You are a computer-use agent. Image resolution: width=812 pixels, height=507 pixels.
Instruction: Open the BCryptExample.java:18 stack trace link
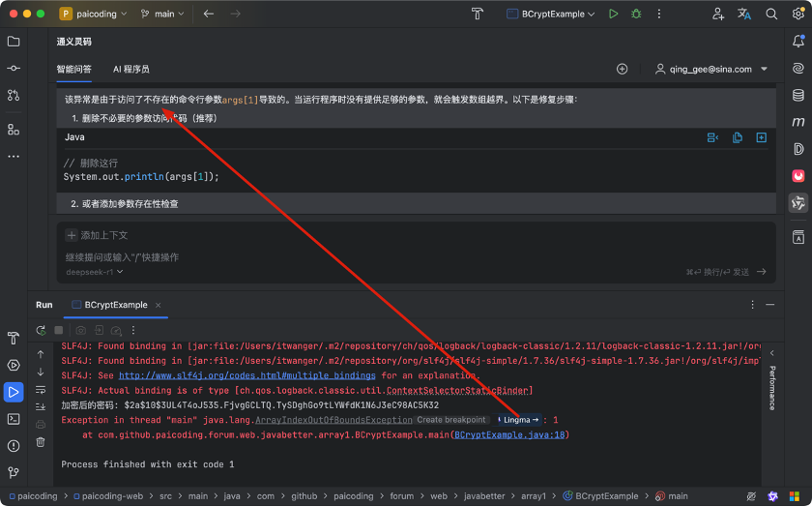(509, 435)
